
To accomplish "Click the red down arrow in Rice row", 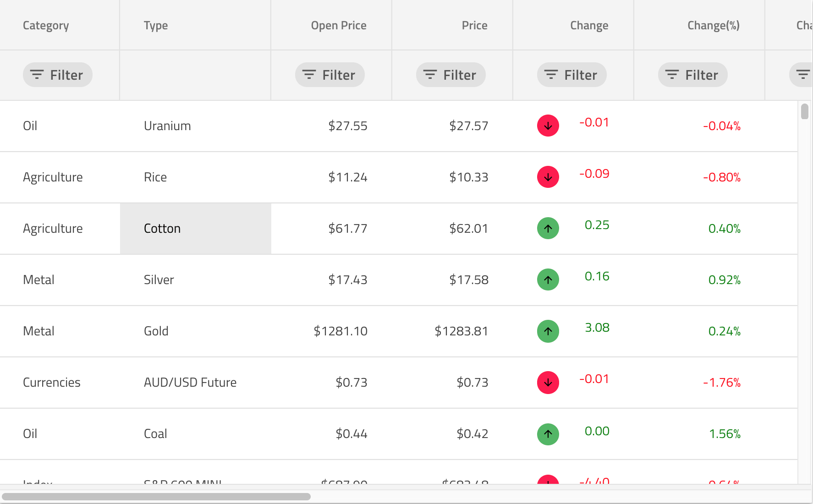I will coord(548,177).
